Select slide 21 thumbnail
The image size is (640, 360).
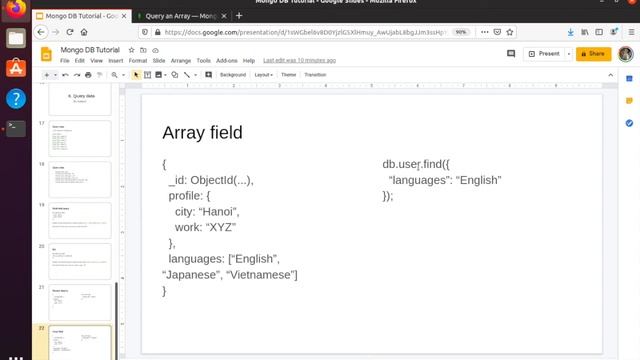click(x=80, y=302)
